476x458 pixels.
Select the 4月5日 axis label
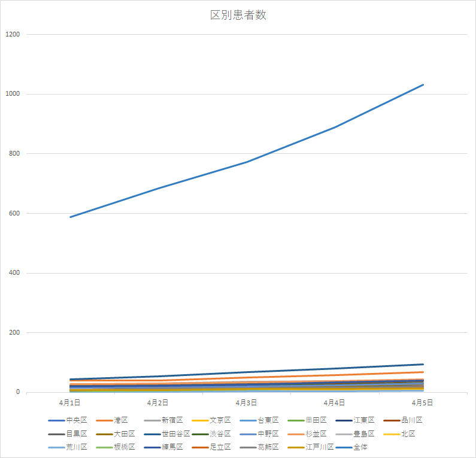coord(422,403)
